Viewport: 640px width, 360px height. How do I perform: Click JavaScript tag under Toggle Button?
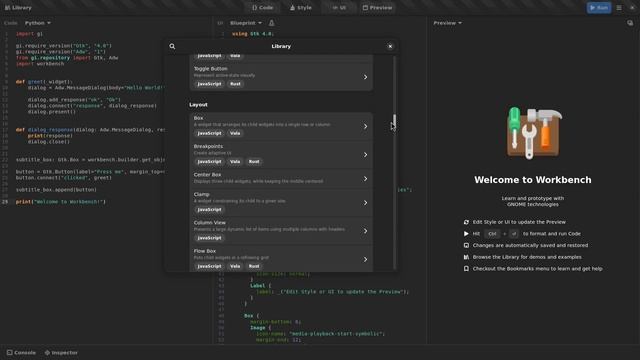point(209,84)
